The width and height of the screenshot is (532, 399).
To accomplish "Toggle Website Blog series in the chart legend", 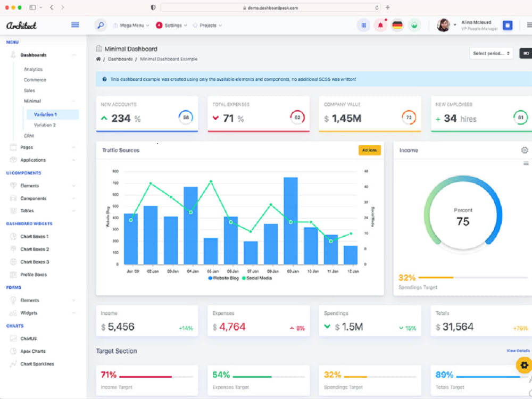I will coord(223,278).
